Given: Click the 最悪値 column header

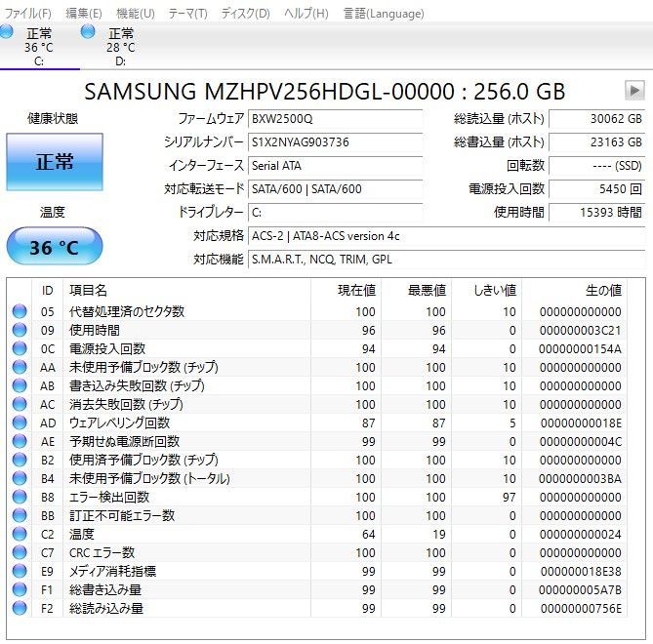Looking at the screenshot, I should tap(416, 290).
